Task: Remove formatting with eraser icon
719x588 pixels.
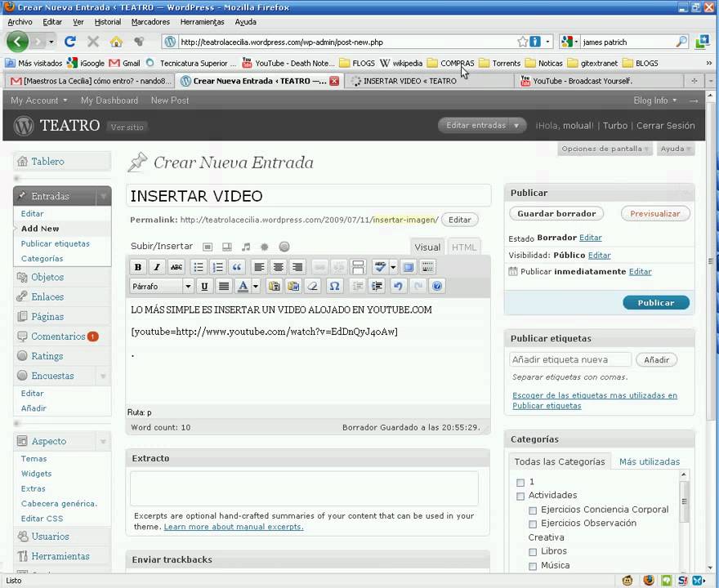Action: tap(313, 287)
